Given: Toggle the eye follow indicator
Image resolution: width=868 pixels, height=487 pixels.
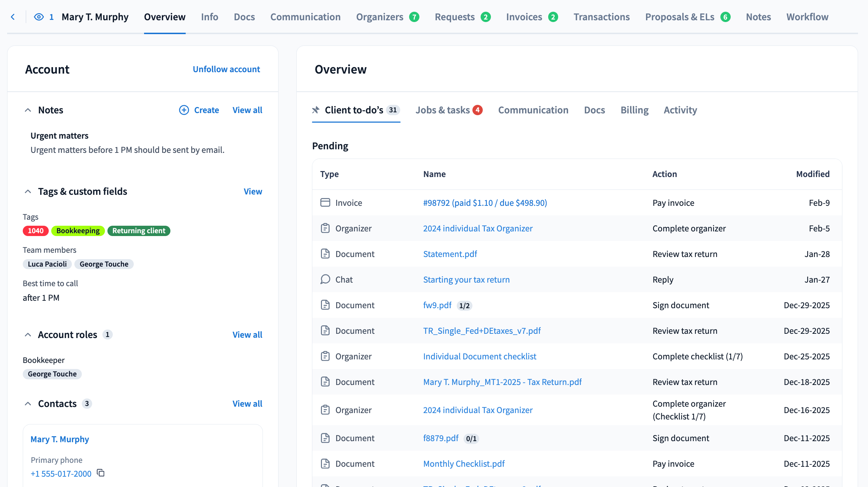Looking at the screenshot, I should pos(39,17).
